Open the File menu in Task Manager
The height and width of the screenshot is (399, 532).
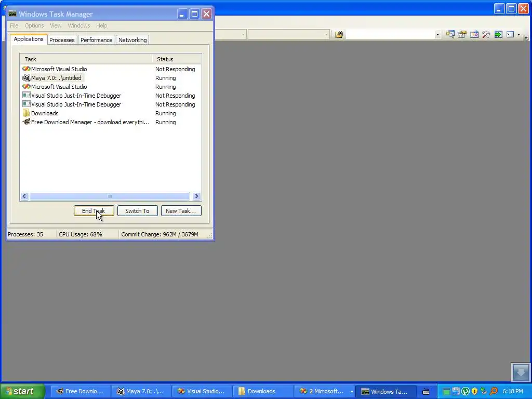point(14,25)
